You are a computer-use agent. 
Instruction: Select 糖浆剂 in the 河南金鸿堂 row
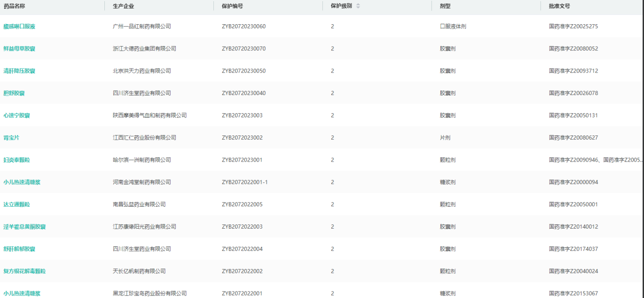448,182
